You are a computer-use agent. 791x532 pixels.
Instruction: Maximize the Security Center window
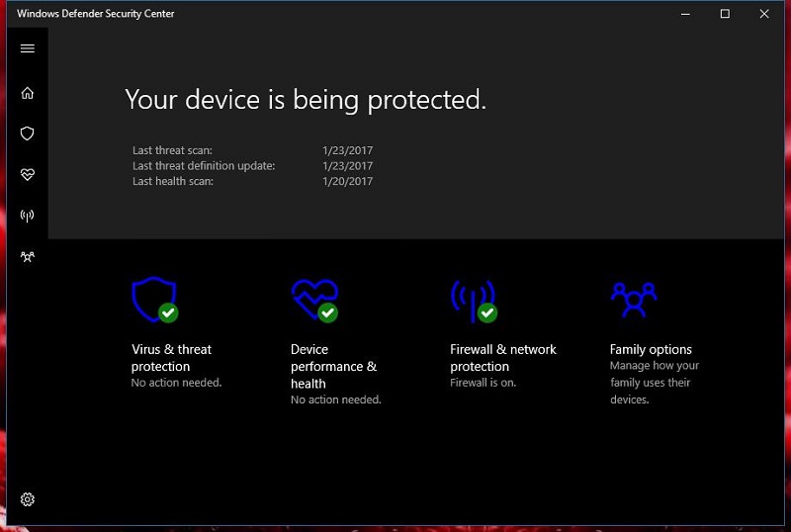[x=725, y=14]
